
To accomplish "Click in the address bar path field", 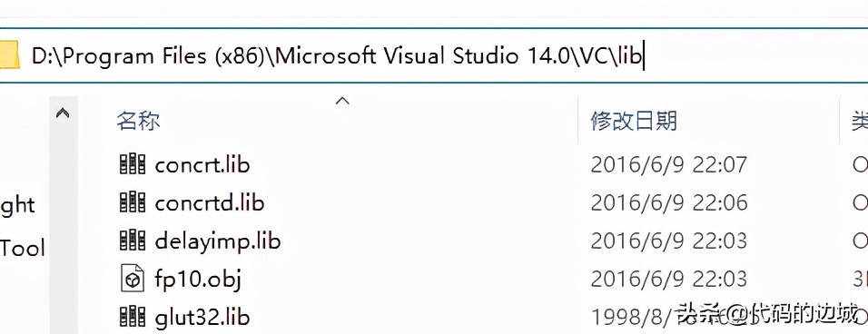I will [434, 56].
